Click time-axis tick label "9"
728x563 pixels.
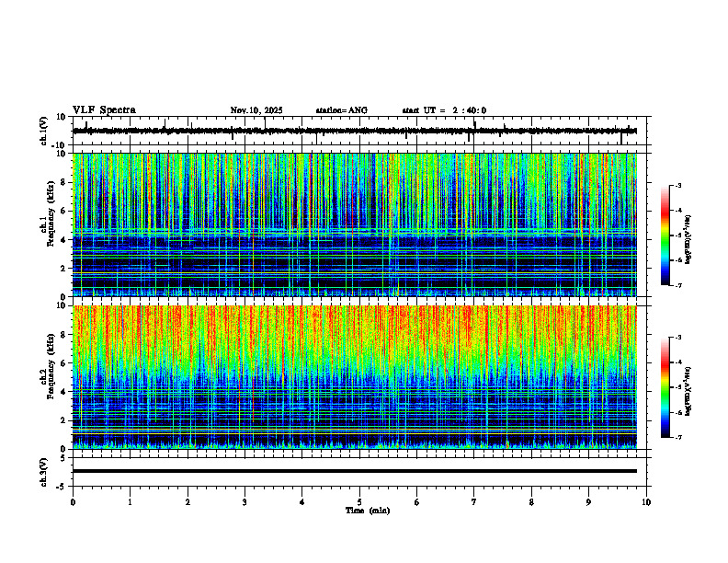click(588, 502)
